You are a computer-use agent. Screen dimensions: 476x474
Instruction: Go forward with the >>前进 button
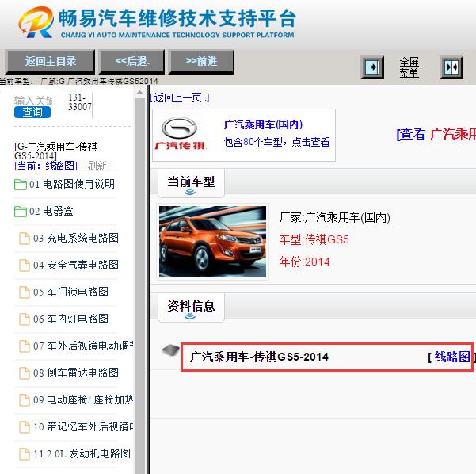201,61
